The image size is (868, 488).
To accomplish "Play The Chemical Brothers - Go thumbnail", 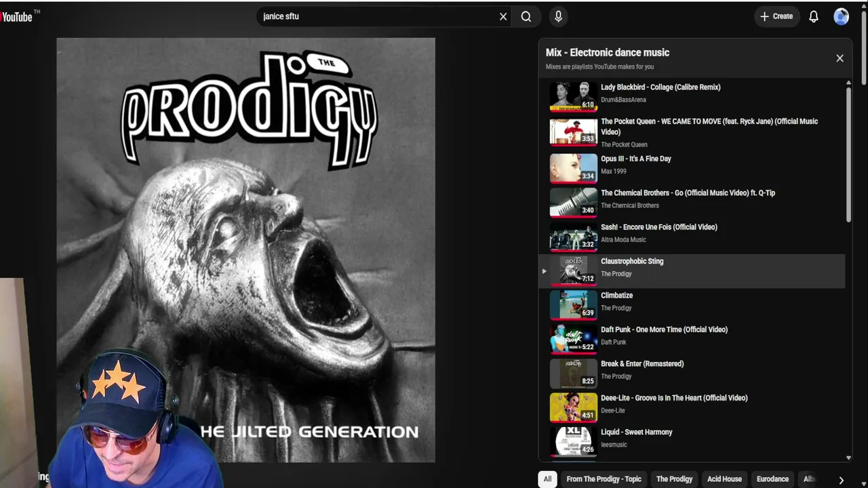I will click(x=573, y=202).
